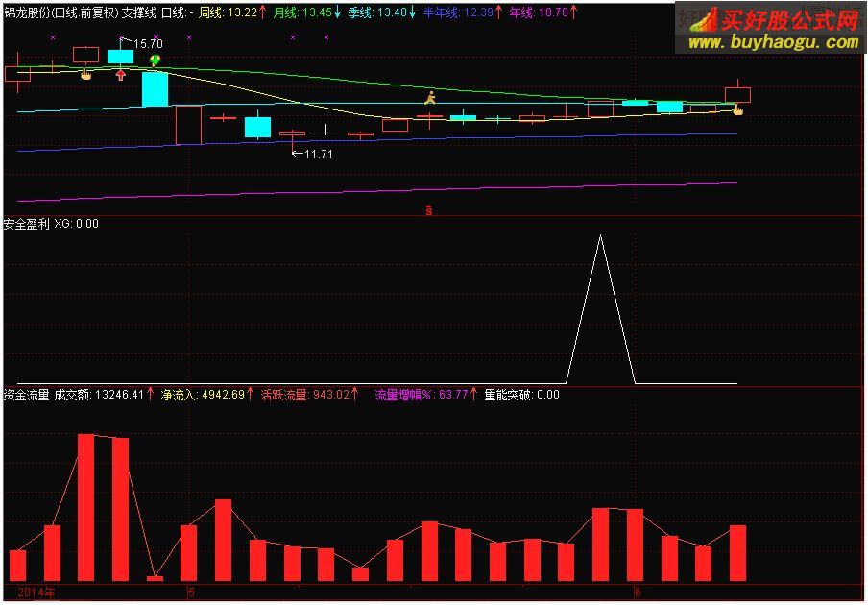Viewport: 868px width, 605px height.
Task: Select the hand pointer marker at the chart's right edge
Action: pos(736,109)
